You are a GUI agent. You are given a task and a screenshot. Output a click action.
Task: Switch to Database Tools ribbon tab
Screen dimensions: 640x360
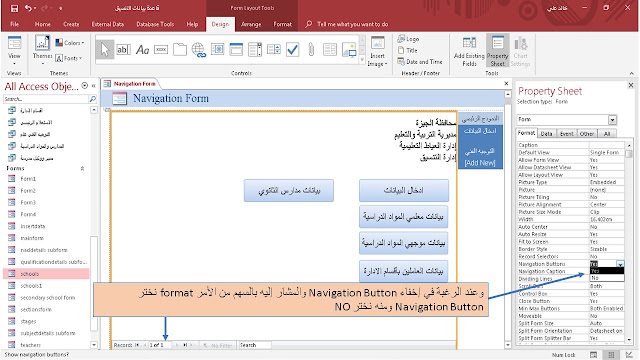click(x=155, y=24)
